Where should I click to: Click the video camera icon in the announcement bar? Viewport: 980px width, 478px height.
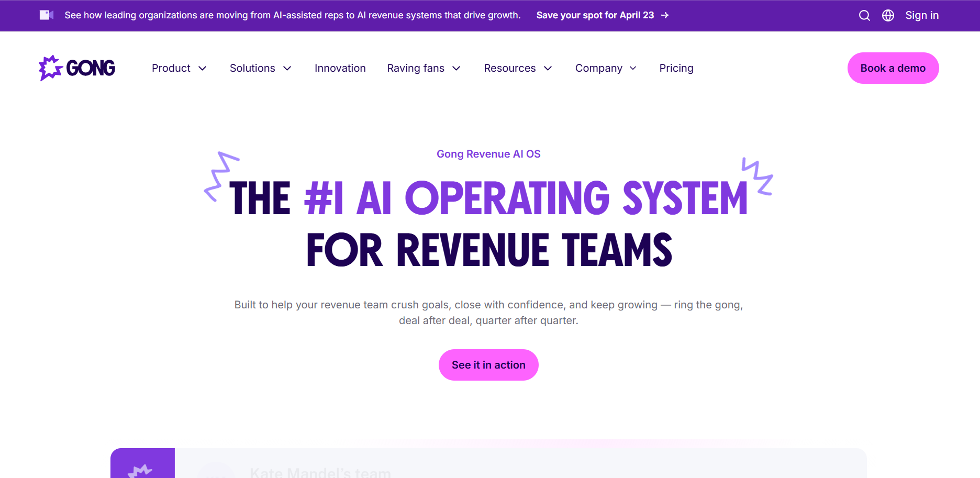(x=47, y=15)
